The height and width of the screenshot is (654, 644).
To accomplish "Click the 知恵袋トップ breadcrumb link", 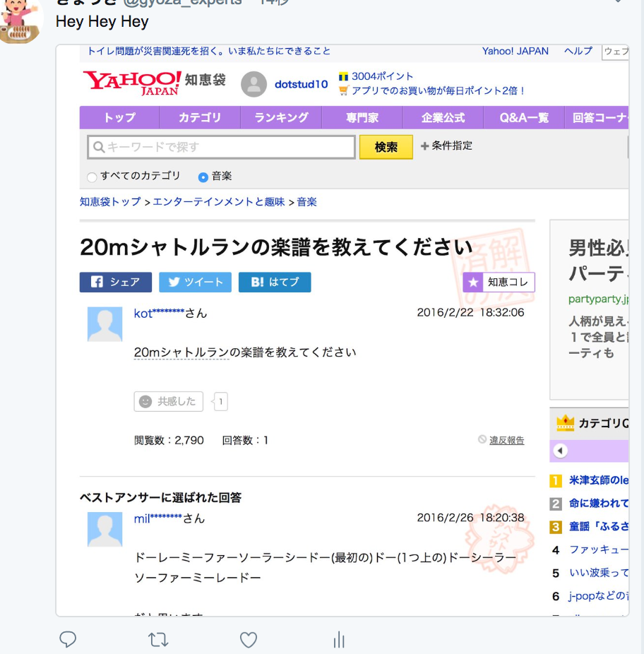I will (x=110, y=202).
